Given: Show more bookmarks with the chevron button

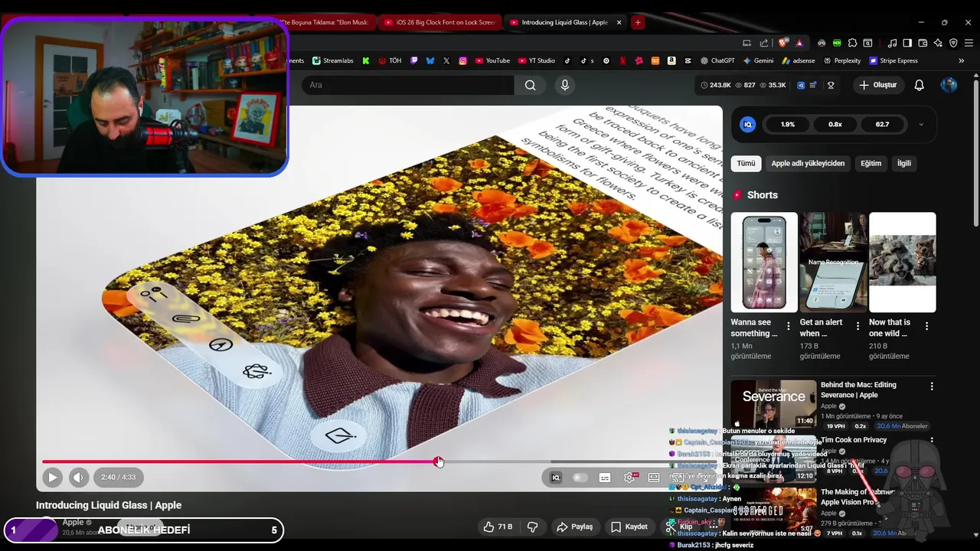Looking at the screenshot, I should 961,60.
